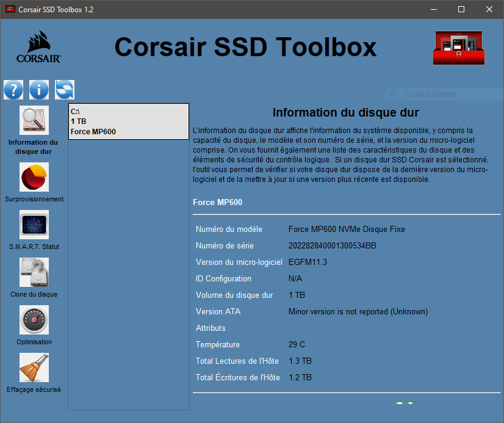Click the serial number 202282840001300534BB
504x423 pixels.
tap(333, 246)
